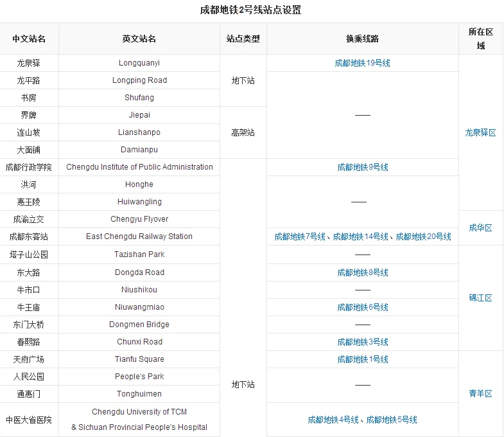
Task: Click the Dongmen Bridge cell
Action: tap(139, 325)
